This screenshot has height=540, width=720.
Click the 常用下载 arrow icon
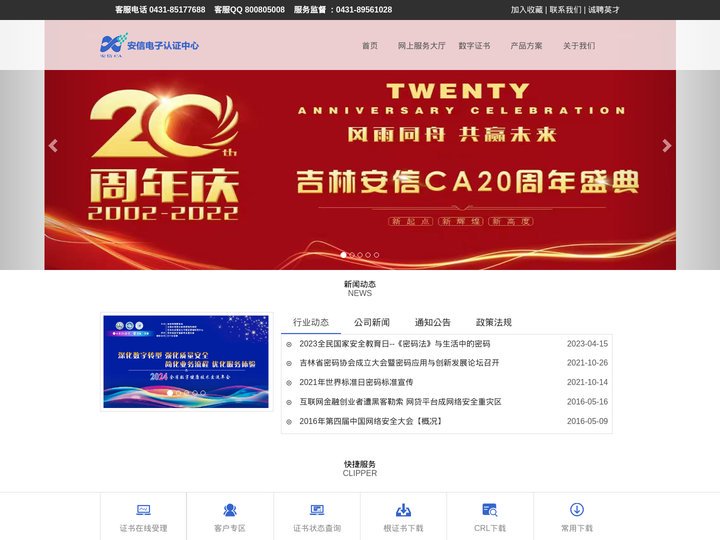[577, 509]
